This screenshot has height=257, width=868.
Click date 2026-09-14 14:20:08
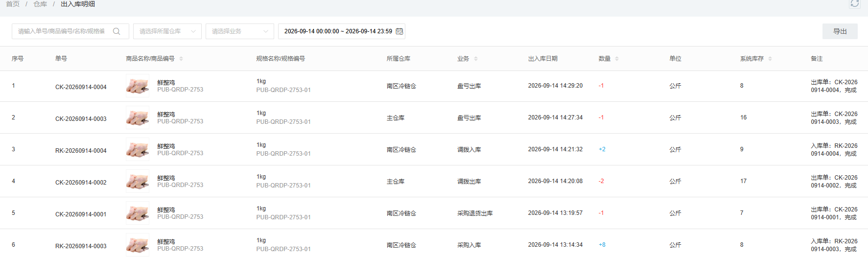pos(555,181)
